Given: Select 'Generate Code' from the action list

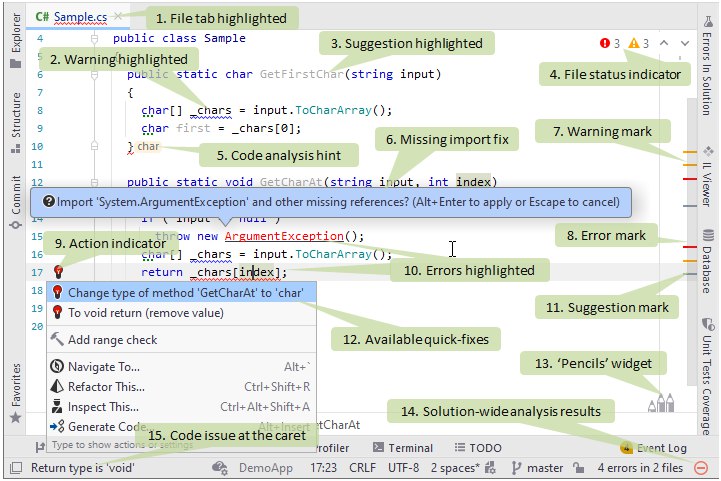Looking at the screenshot, I should [181, 427].
